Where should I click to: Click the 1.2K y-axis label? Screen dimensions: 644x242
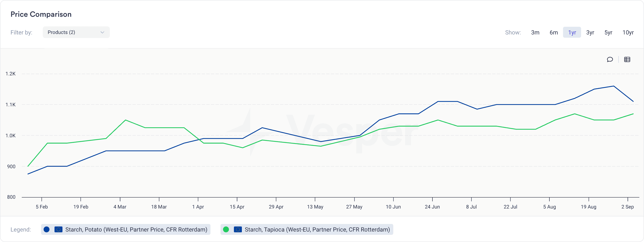click(10, 74)
